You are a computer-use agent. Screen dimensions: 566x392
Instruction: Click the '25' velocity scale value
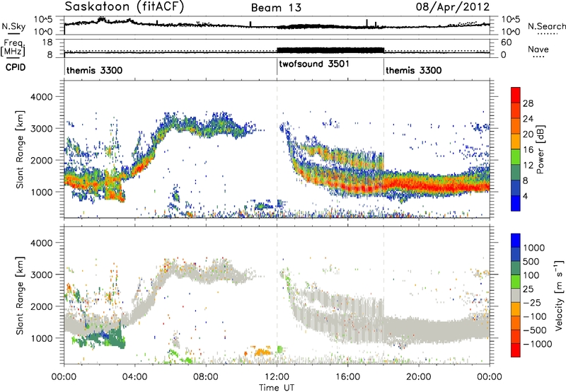click(528, 289)
